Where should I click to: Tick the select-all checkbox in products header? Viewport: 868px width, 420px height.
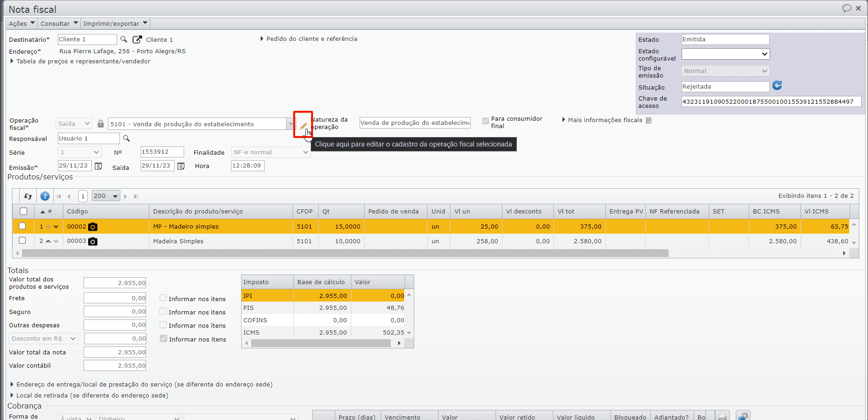pyautogui.click(x=23, y=211)
